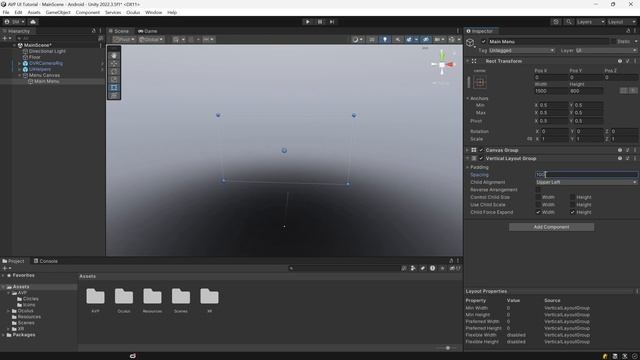Image resolution: width=640 pixels, height=360 pixels.
Task: Open the Layer dropdown showing UI
Action: [606, 51]
